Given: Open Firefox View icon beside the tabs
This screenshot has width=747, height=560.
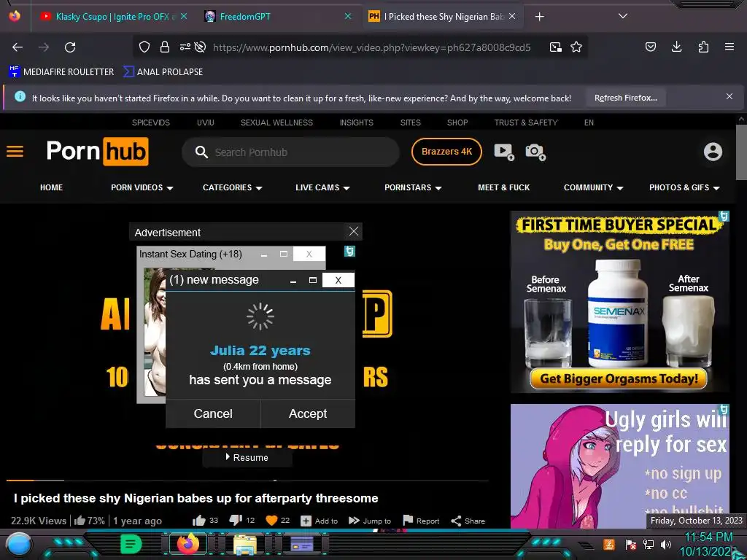Looking at the screenshot, I should pos(15,16).
